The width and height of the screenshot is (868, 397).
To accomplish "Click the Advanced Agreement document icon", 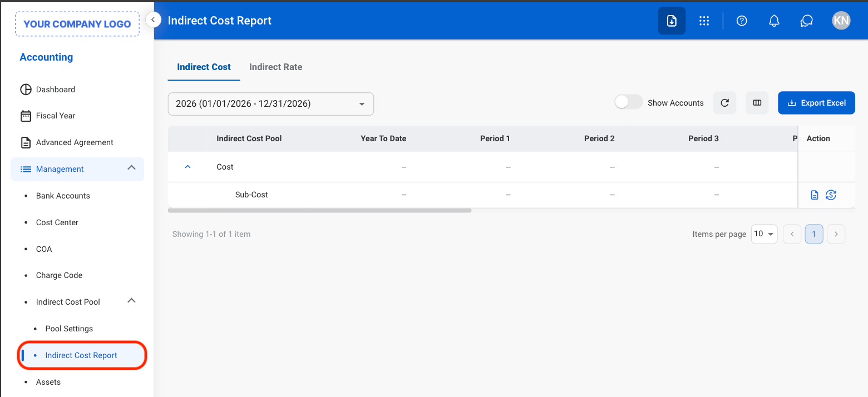I will (26, 142).
